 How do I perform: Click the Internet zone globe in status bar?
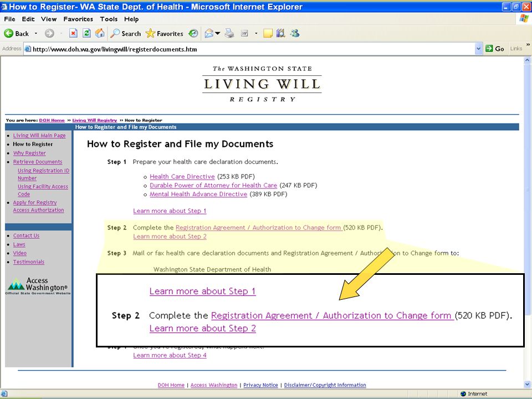(x=463, y=394)
